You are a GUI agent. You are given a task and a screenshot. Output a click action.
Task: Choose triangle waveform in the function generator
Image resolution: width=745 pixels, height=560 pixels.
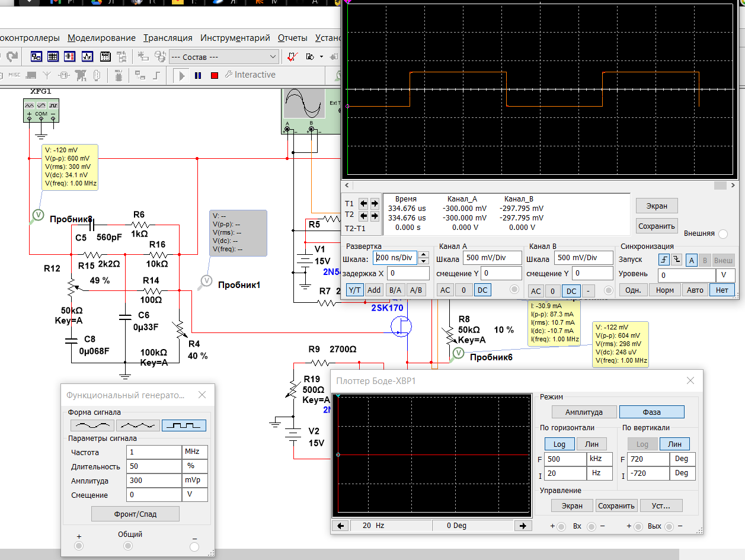coord(138,425)
